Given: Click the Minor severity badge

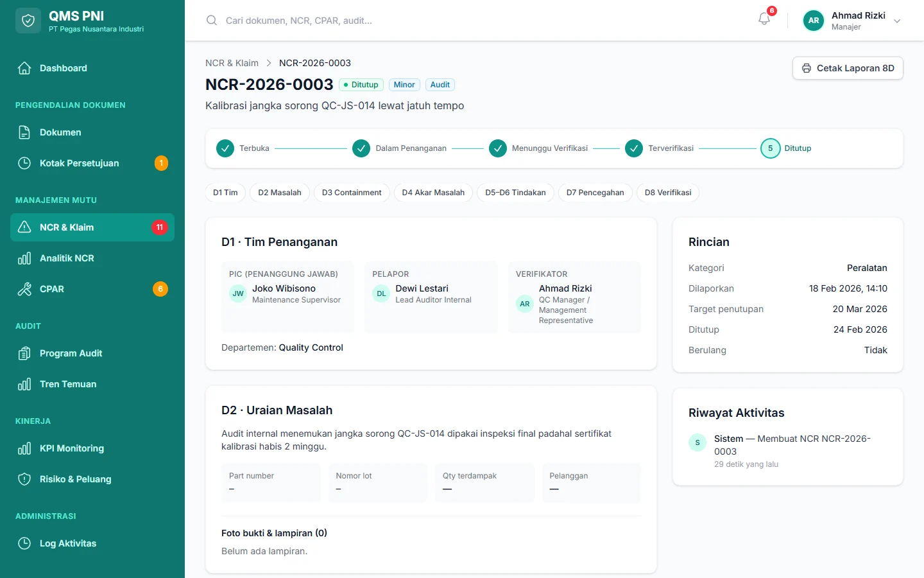Looking at the screenshot, I should pyautogui.click(x=404, y=85).
